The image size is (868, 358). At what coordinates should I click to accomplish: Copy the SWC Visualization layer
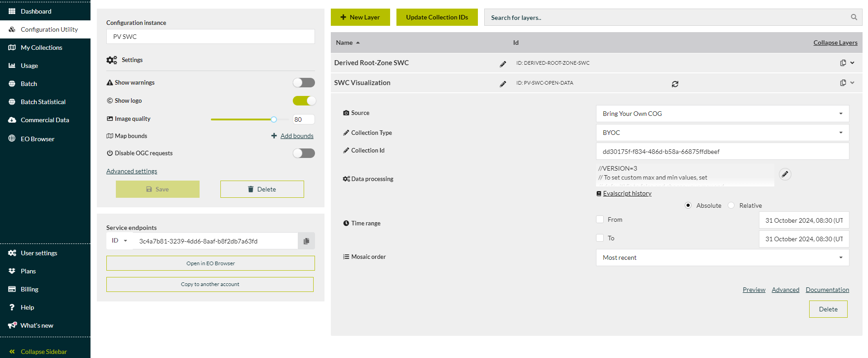point(843,83)
